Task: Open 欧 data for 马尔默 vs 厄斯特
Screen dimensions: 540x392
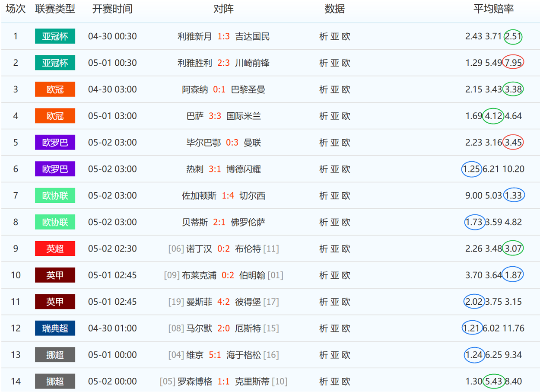Action: click(346, 328)
